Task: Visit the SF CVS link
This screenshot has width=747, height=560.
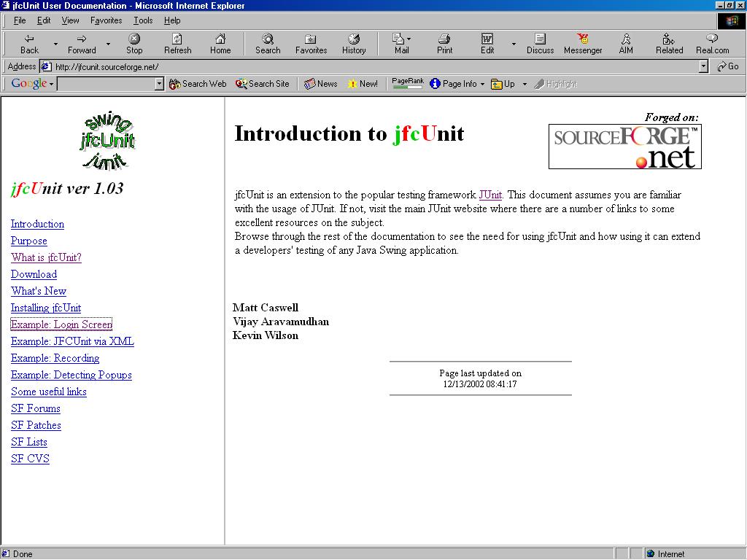Action: pos(30,459)
